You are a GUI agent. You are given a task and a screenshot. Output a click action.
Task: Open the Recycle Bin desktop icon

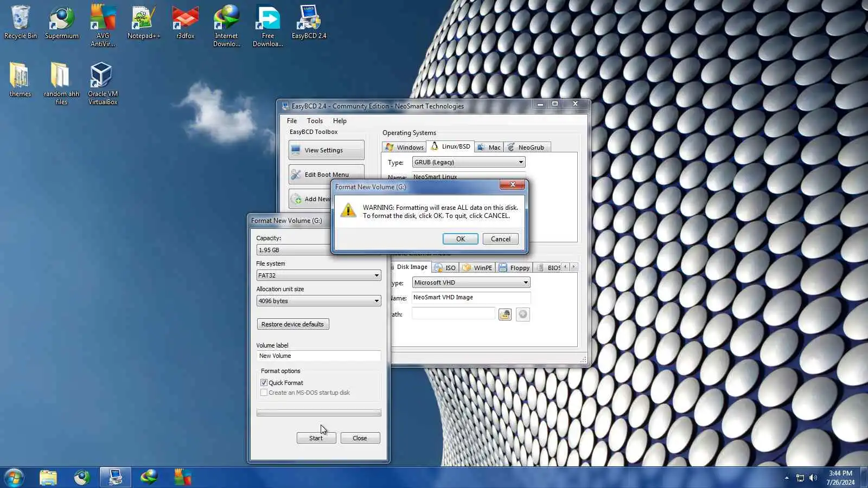(x=21, y=22)
